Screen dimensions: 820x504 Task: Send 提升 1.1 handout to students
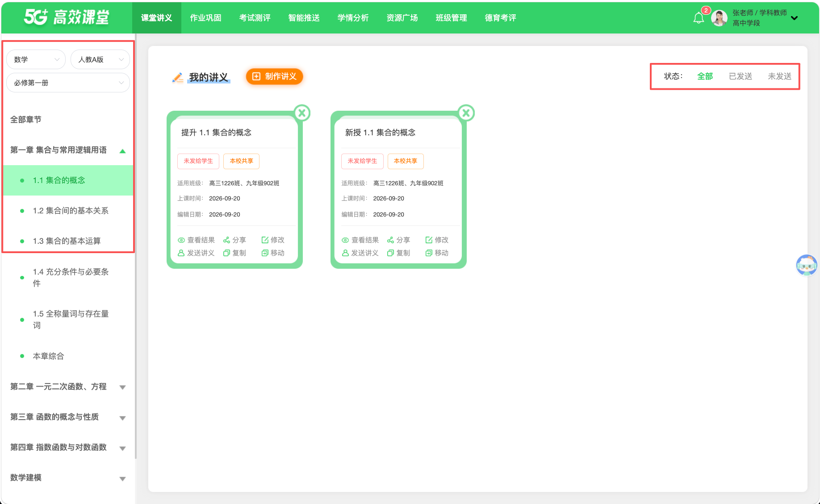(x=196, y=253)
